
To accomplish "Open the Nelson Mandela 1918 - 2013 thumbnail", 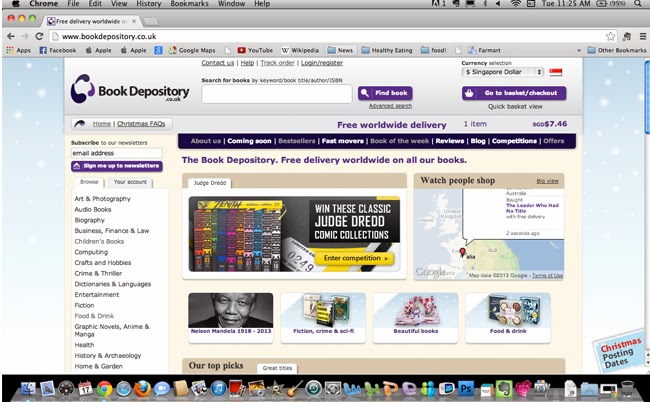I will (x=230, y=317).
